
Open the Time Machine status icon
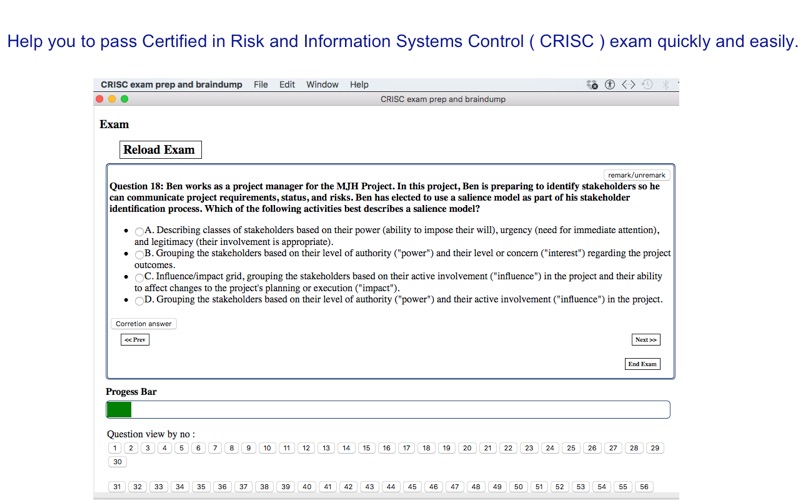pyautogui.click(x=647, y=85)
